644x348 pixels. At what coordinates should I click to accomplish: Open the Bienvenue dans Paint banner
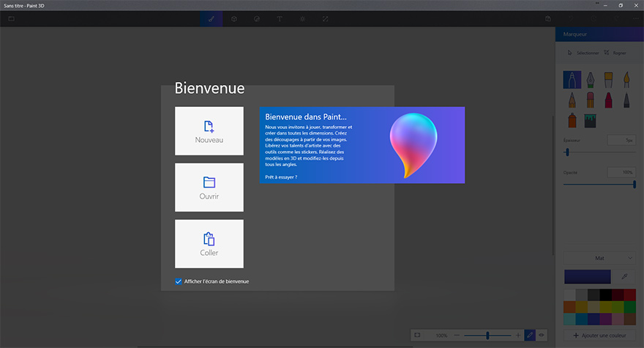click(362, 145)
